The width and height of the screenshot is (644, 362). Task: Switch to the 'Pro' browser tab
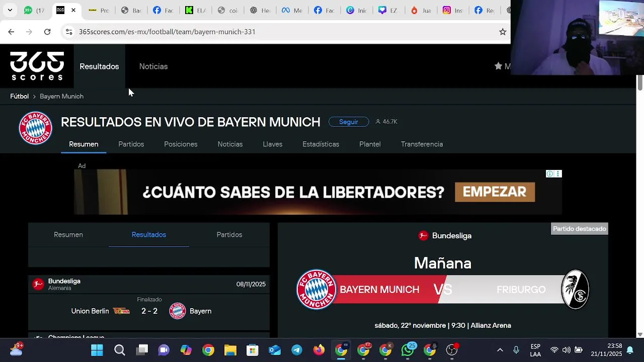click(x=99, y=10)
